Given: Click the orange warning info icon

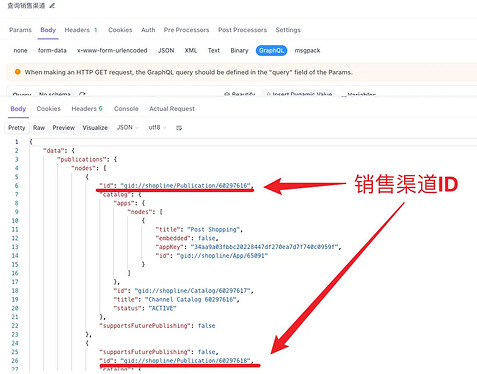Looking at the screenshot, I should tap(18, 72).
